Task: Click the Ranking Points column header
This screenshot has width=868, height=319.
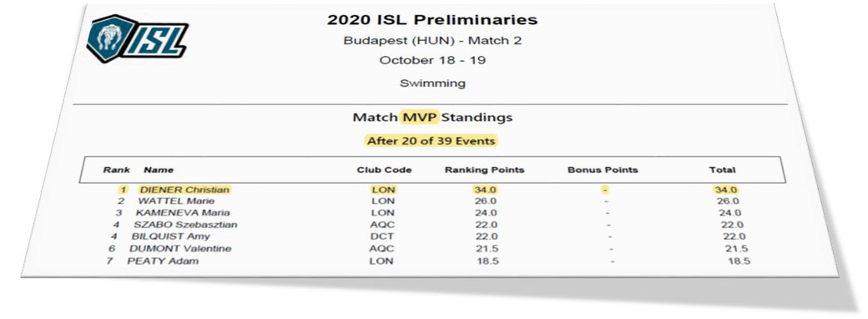Action: click(x=484, y=170)
